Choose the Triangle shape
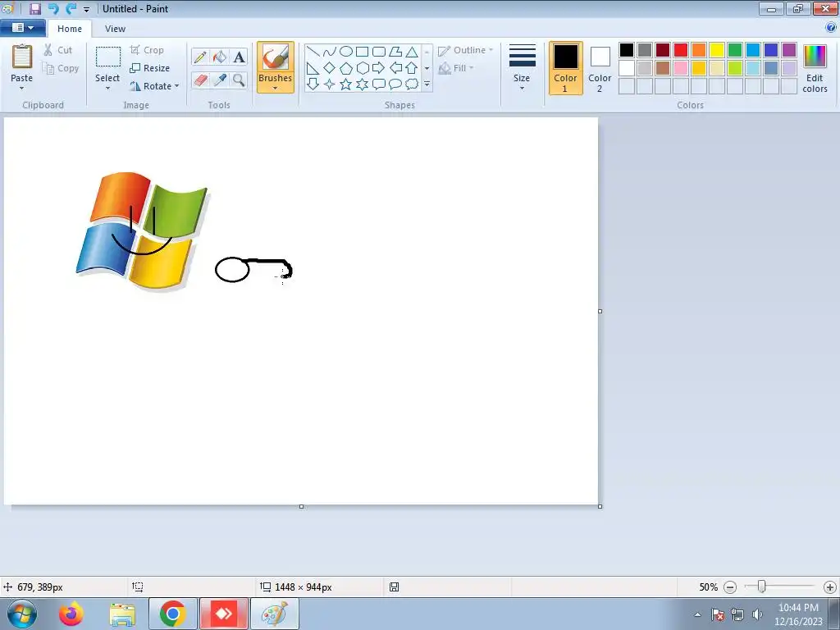 click(412, 52)
